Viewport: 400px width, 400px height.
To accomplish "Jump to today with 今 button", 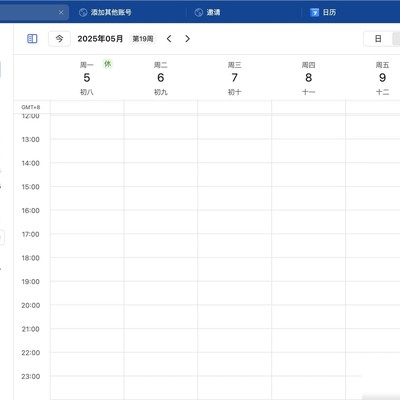I will click(x=59, y=39).
